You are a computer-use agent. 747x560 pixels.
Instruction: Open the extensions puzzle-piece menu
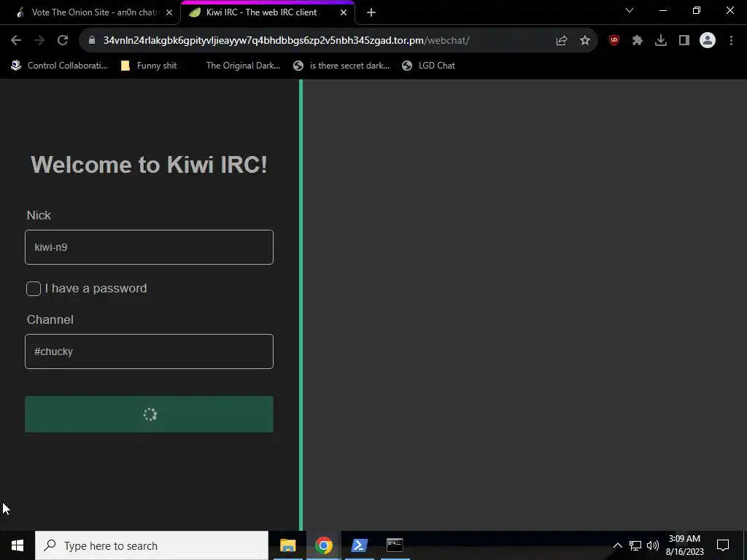click(x=638, y=41)
